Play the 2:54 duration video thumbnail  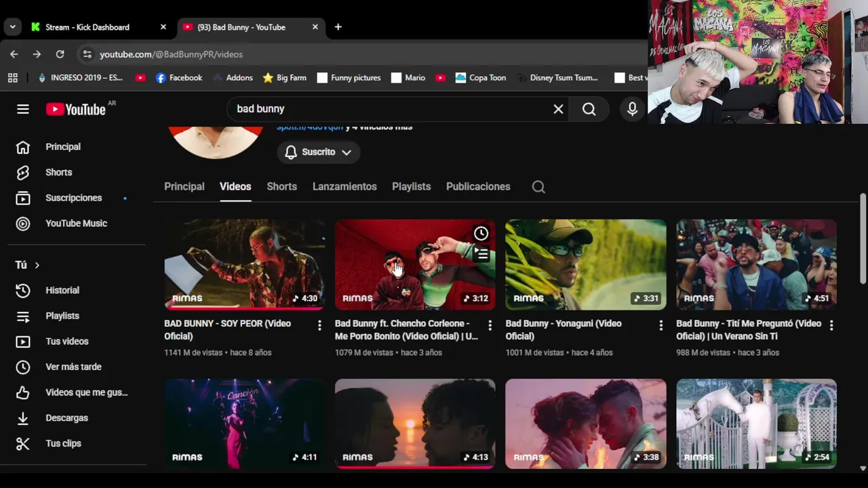(x=756, y=424)
